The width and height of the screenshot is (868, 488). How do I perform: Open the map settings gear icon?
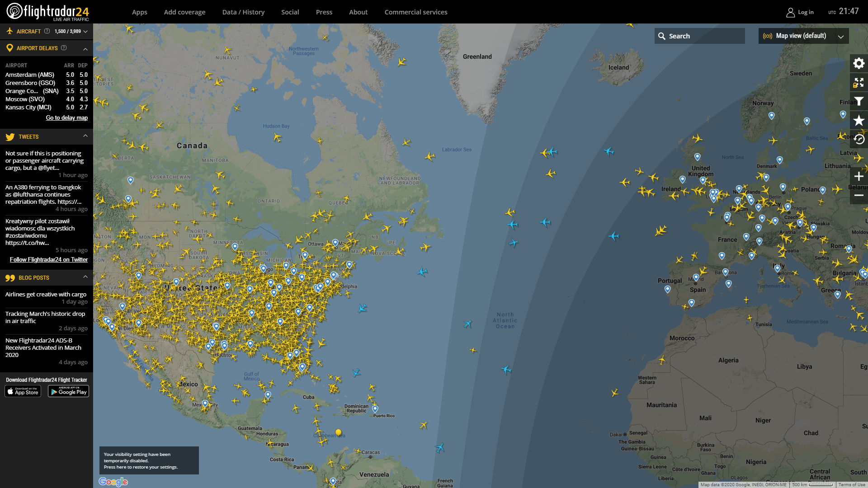pos(859,63)
